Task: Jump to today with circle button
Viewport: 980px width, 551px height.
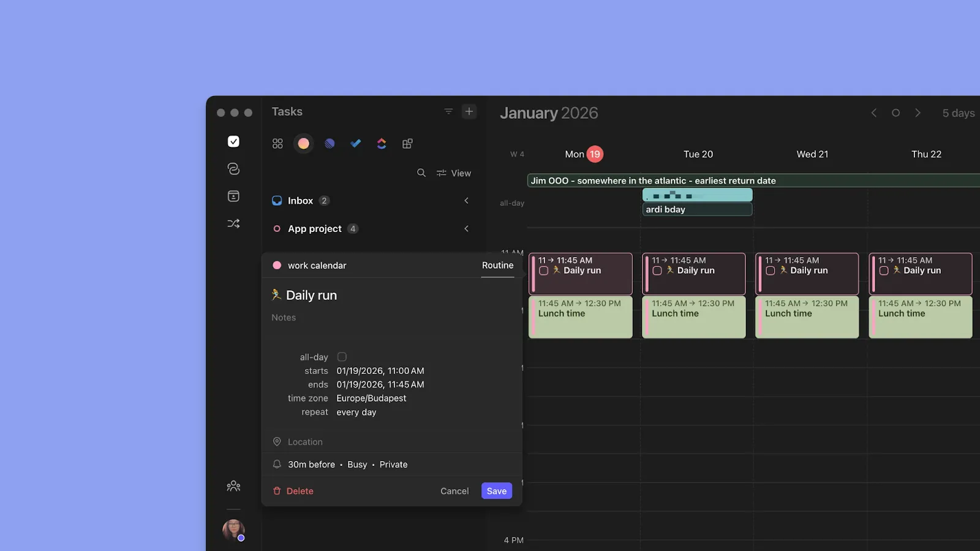Action: point(895,113)
